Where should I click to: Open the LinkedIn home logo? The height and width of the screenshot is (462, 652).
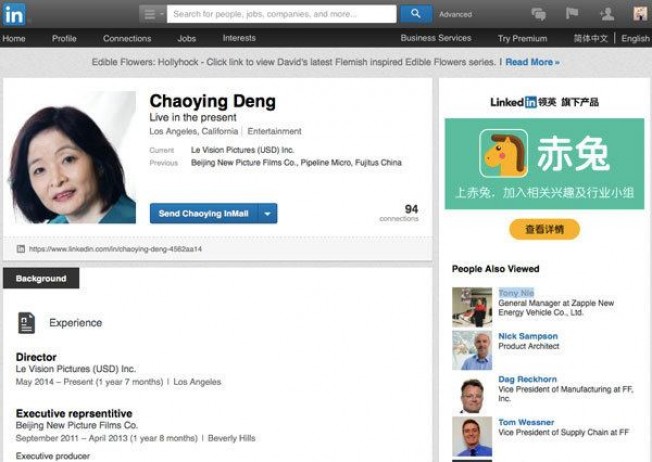click(14, 14)
